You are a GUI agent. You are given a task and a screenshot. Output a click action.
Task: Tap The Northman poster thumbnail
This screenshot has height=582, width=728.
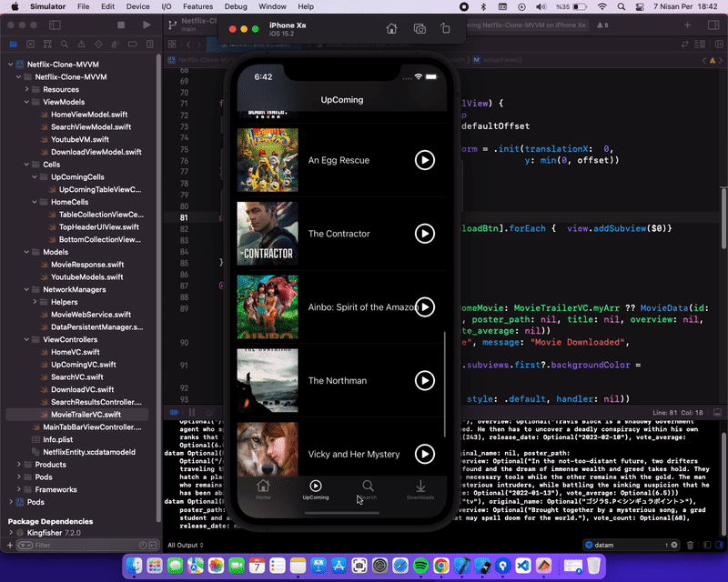(x=268, y=381)
